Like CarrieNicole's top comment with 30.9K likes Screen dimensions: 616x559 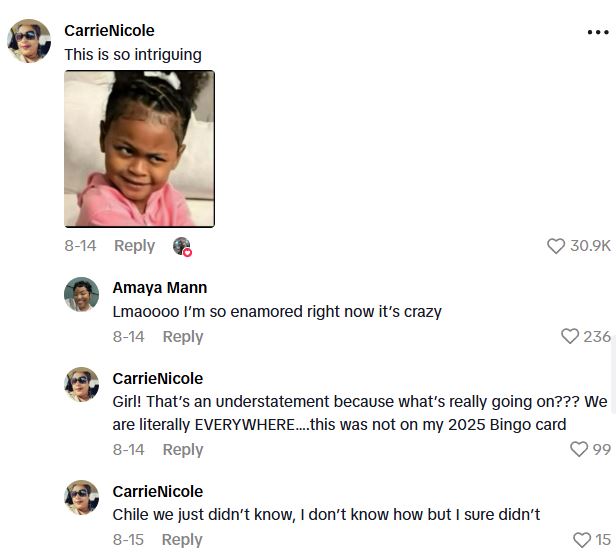556,246
